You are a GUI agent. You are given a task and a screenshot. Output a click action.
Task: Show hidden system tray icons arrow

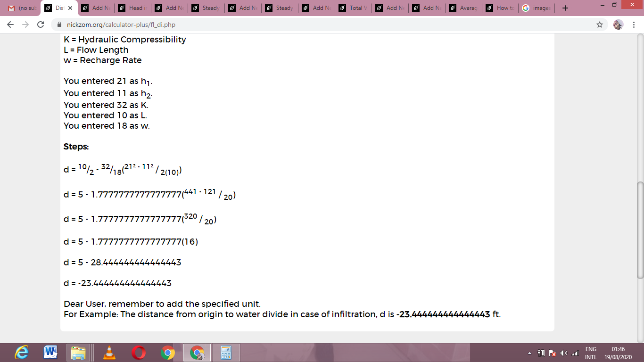[x=529, y=353]
